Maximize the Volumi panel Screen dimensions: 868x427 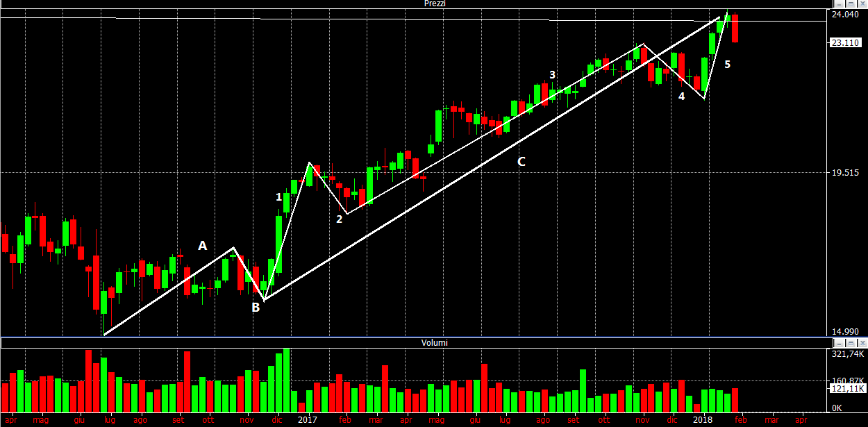point(851,342)
